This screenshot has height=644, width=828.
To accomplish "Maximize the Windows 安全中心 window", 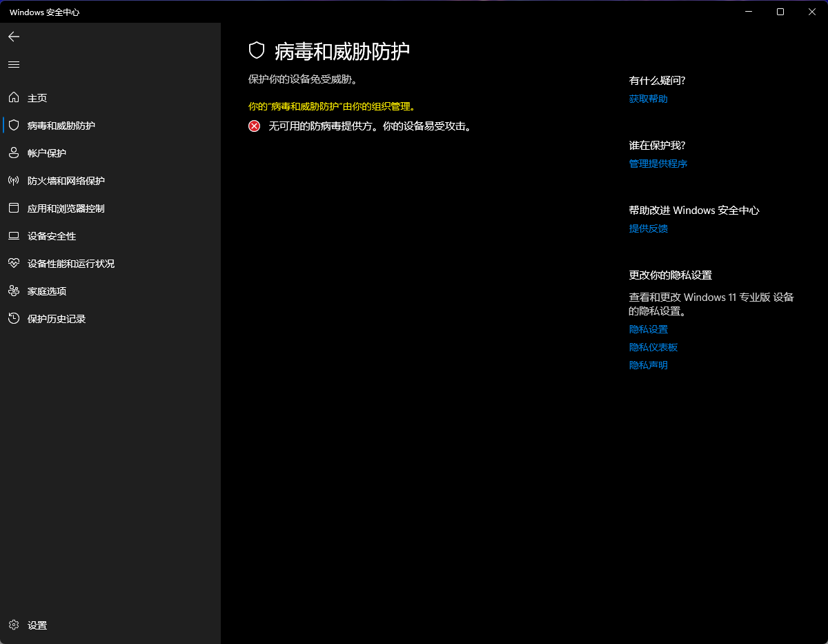I will pos(780,12).
